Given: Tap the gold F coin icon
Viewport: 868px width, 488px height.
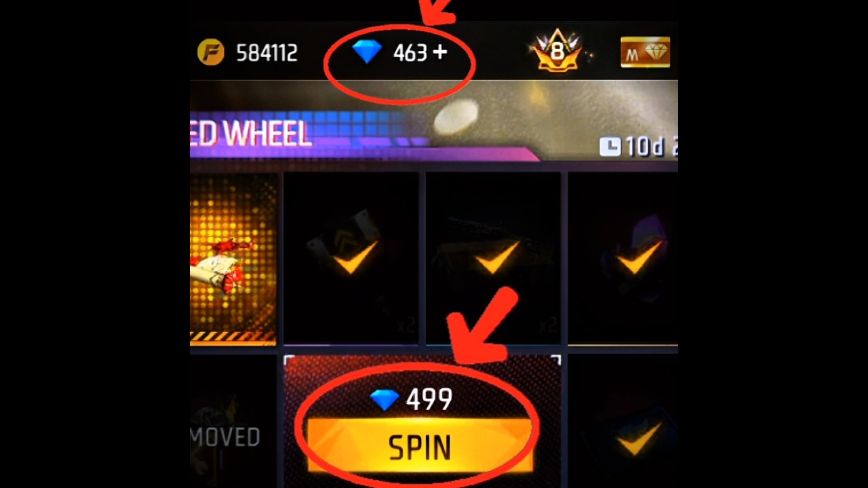Looking at the screenshot, I should [211, 52].
